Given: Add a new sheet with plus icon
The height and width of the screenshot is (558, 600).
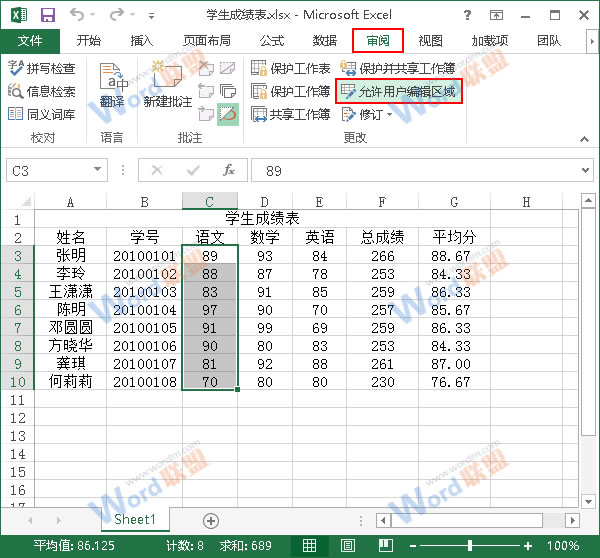Looking at the screenshot, I should click(211, 520).
